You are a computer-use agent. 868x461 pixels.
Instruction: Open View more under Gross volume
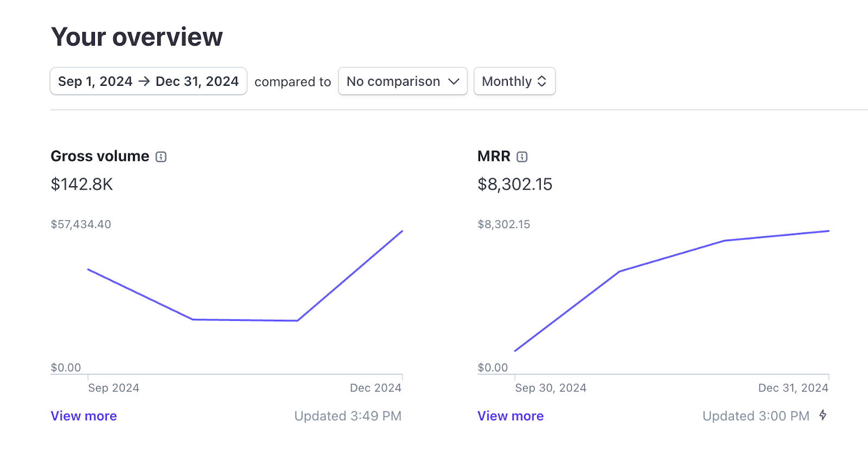click(x=84, y=416)
